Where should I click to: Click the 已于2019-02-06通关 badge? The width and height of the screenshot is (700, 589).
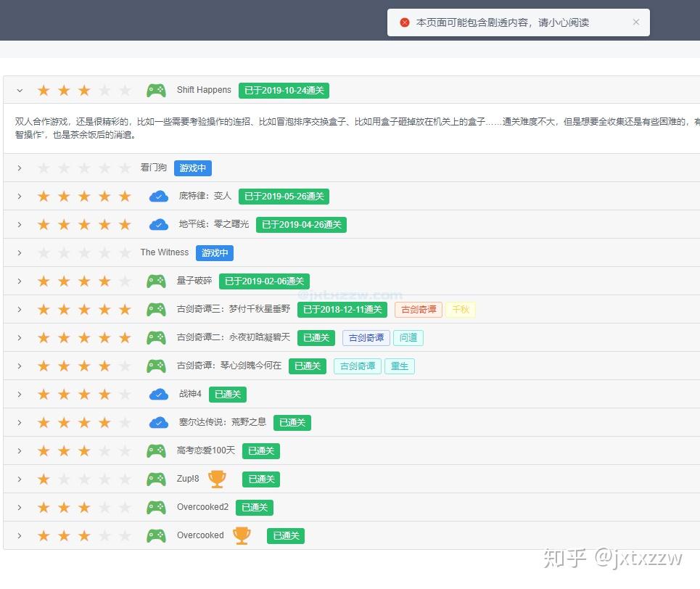click(264, 281)
